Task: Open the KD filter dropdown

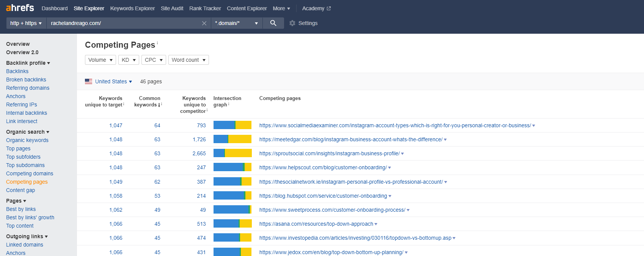Action: click(129, 60)
